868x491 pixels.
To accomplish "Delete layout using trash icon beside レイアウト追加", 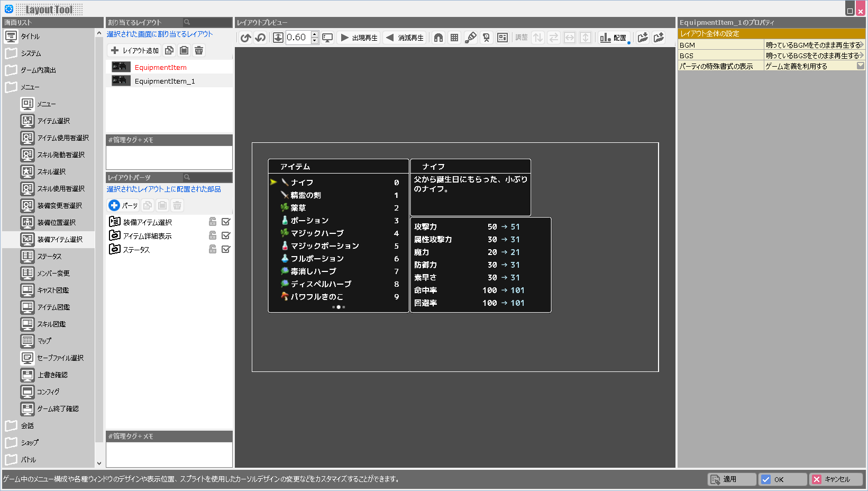I will [199, 51].
